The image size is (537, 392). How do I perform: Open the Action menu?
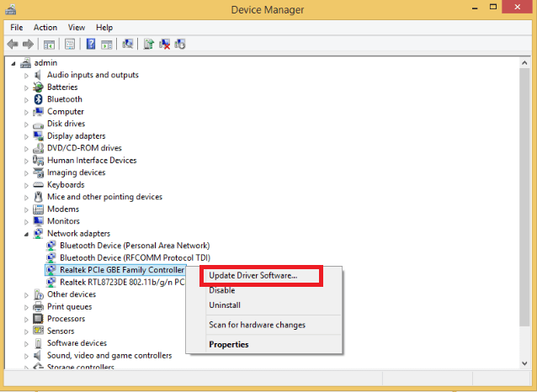[x=45, y=28]
